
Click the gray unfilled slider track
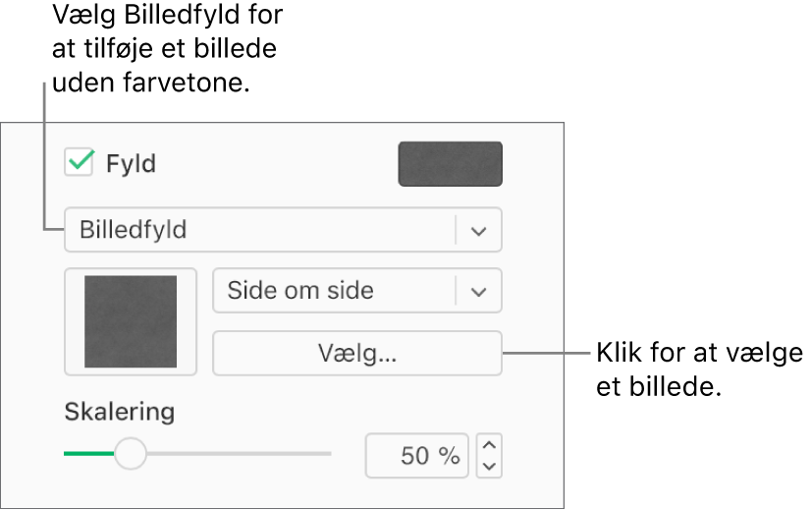point(236,454)
